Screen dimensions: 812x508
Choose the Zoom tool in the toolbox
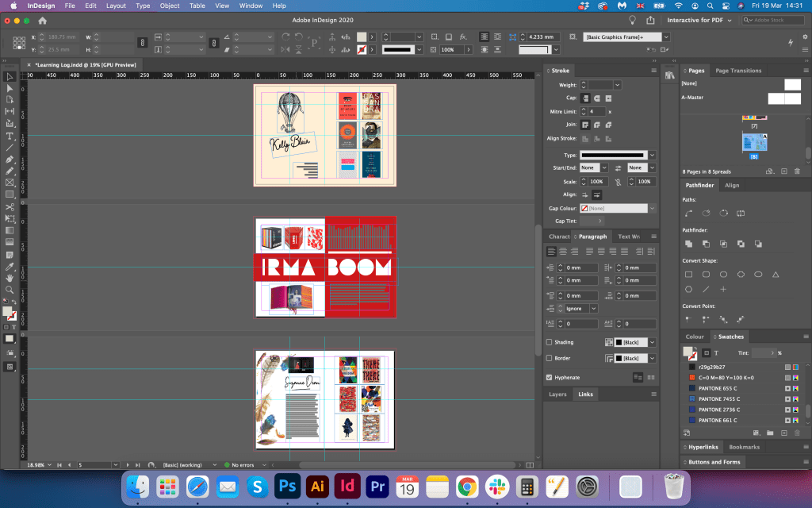coord(10,290)
